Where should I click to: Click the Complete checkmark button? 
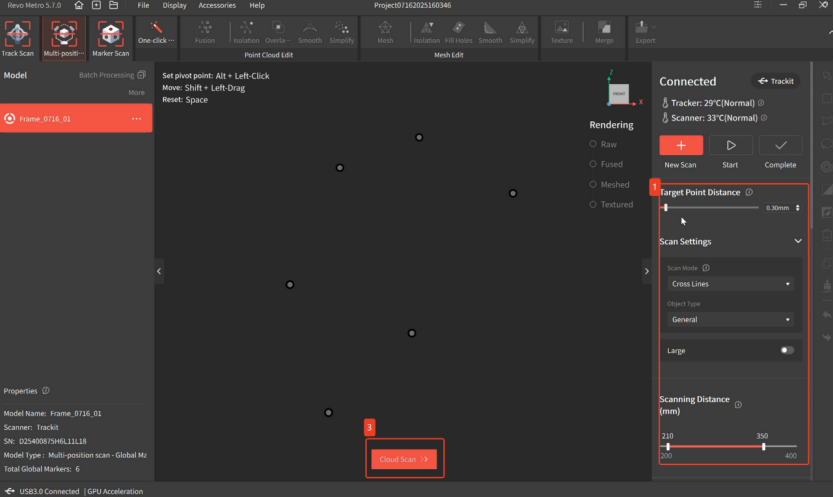(x=780, y=145)
